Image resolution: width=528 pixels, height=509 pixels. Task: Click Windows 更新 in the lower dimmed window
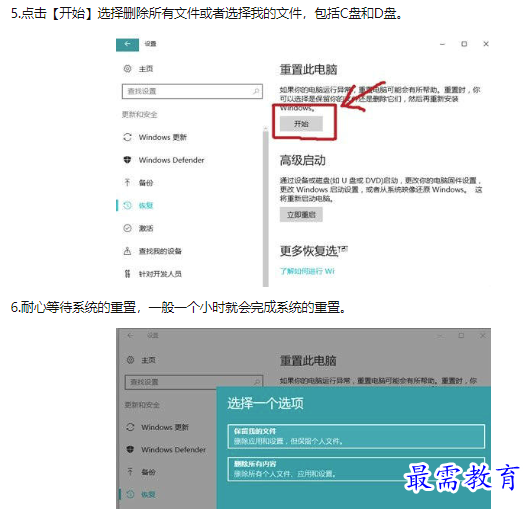click(x=165, y=427)
